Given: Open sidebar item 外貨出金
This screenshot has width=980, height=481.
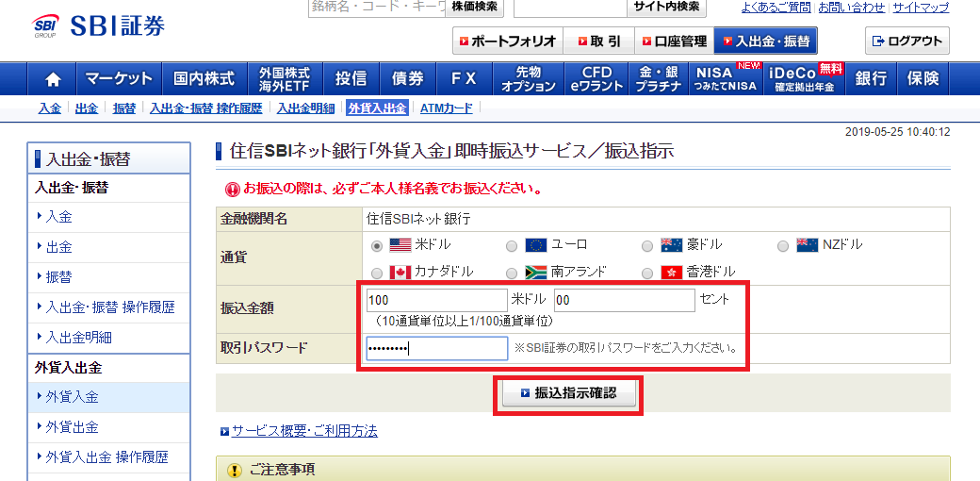Looking at the screenshot, I should pyautogui.click(x=108, y=427).
